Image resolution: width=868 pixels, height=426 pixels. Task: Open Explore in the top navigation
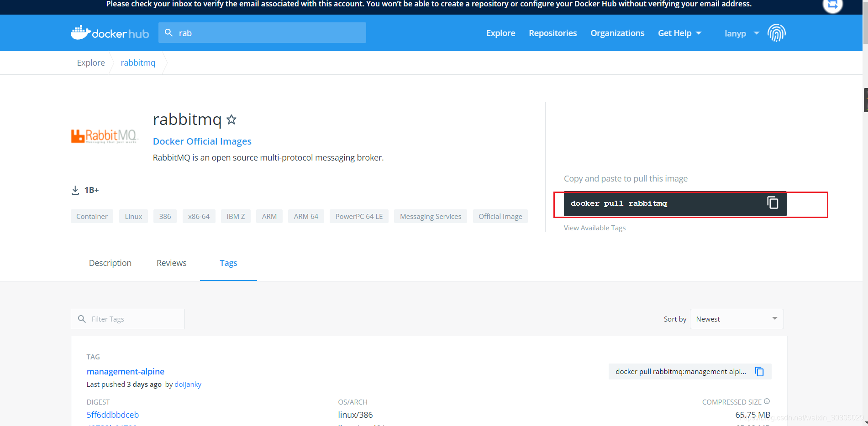pyautogui.click(x=500, y=33)
